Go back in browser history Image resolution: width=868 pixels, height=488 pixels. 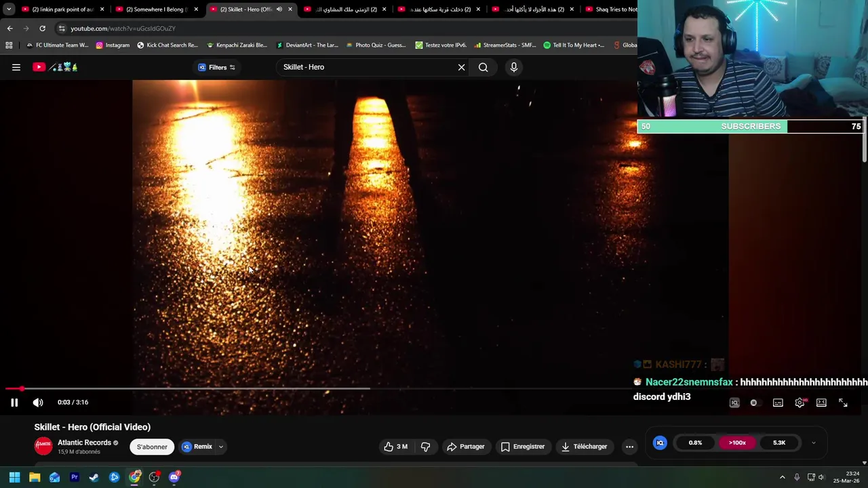pos(9,28)
